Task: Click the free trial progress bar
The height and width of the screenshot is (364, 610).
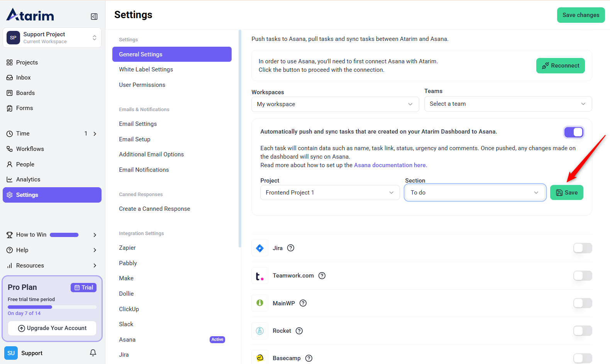Action: coord(52,307)
